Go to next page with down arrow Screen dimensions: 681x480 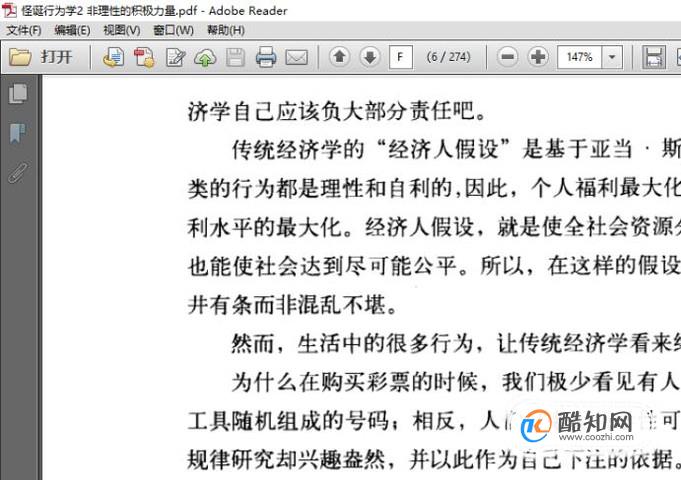(x=370, y=57)
